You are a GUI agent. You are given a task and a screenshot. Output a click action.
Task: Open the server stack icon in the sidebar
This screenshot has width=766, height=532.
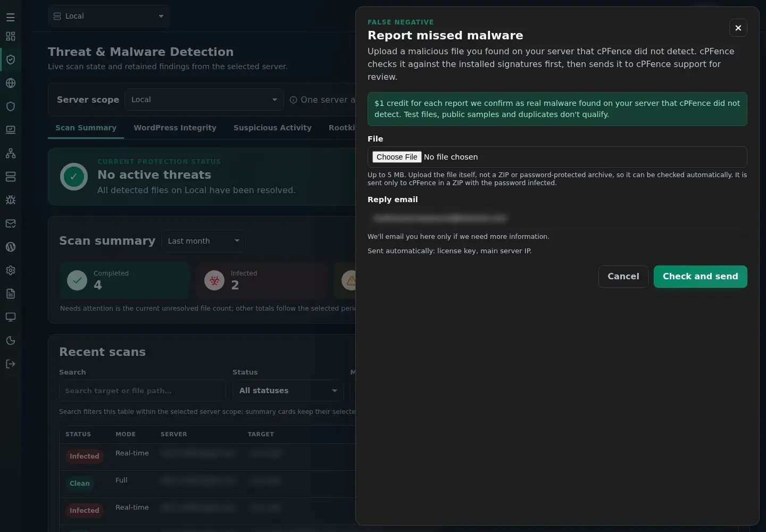[x=11, y=177]
